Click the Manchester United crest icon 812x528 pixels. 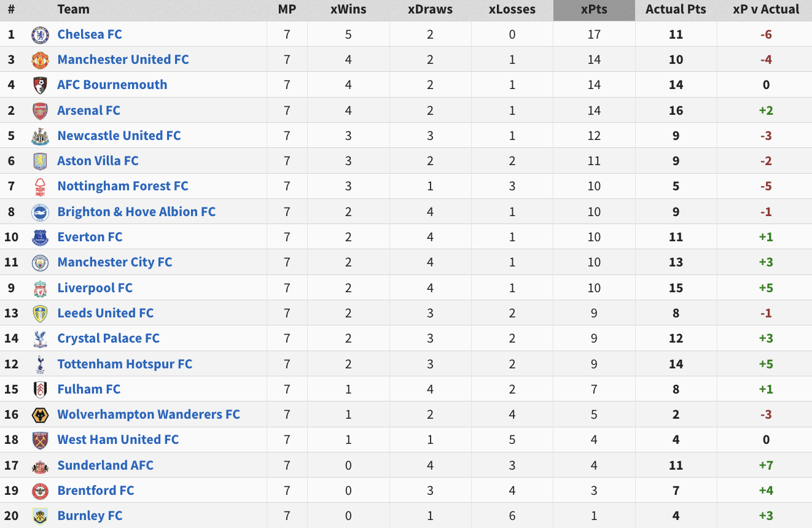click(40, 60)
